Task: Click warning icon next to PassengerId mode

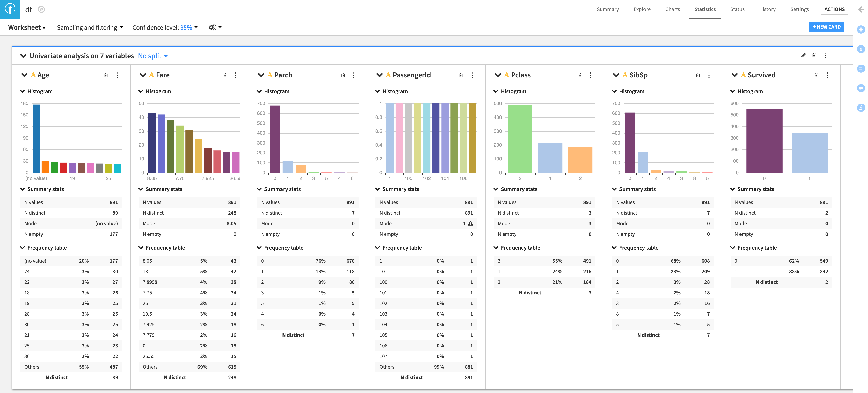Action: click(470, 223)
